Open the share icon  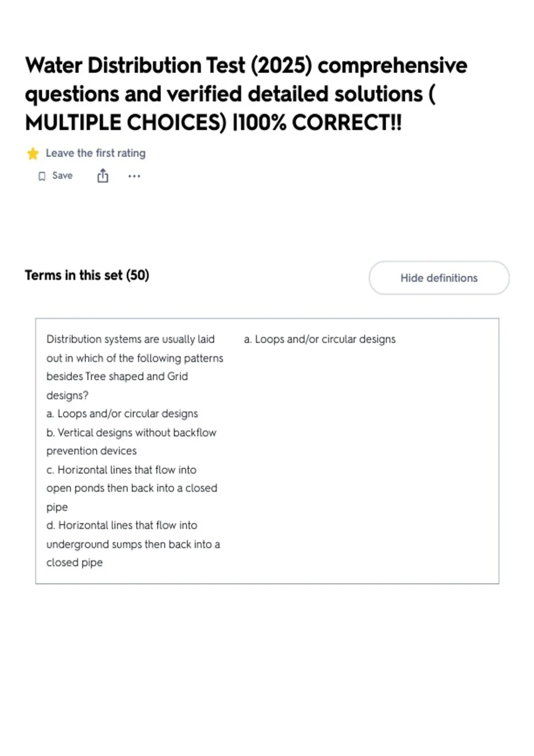[103, 176]
